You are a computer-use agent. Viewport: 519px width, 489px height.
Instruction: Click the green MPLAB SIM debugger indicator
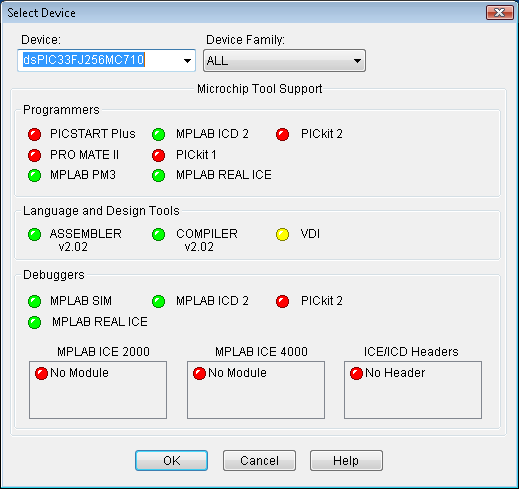34,301
